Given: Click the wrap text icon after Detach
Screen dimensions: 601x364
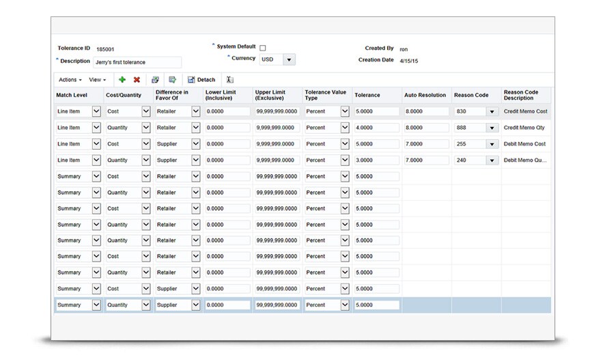Looking at the screenshot, I should click(230, 80).
